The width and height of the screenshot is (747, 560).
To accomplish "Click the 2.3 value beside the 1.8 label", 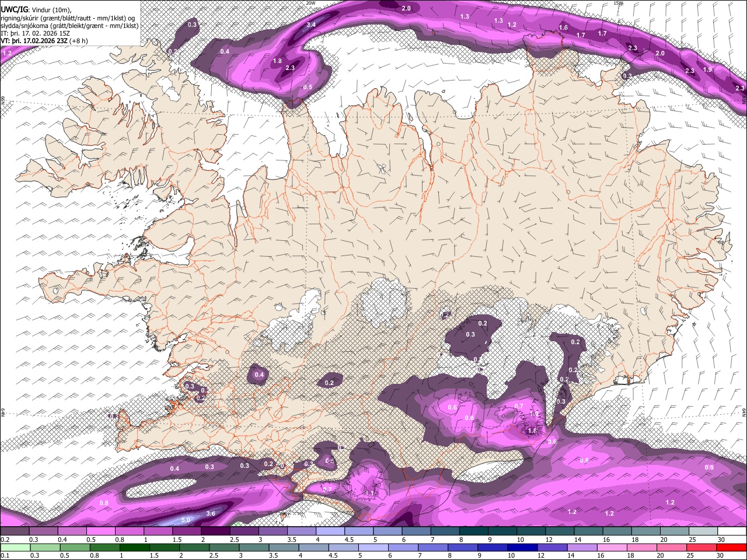I will pyautogui.click(x=290, y=68).
